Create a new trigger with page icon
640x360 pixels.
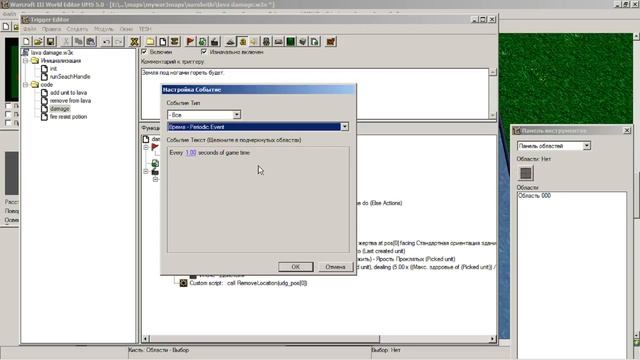162,42
